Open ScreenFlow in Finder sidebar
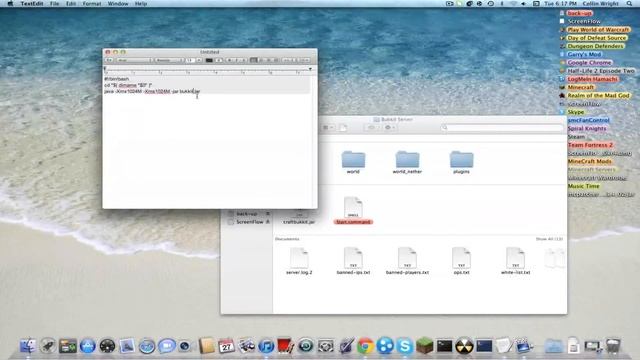The width and height of the screenshot is (640, 360). (x=249, y=222)
